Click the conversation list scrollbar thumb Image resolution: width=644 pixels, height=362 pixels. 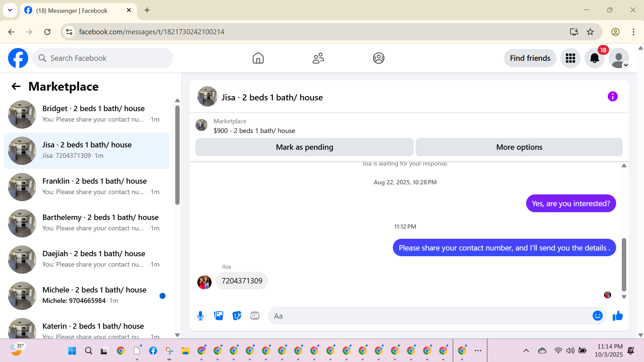point(177,155)
